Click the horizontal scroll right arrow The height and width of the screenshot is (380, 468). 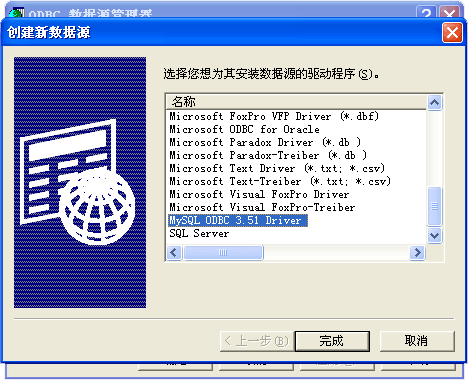[x=418, y=252]
